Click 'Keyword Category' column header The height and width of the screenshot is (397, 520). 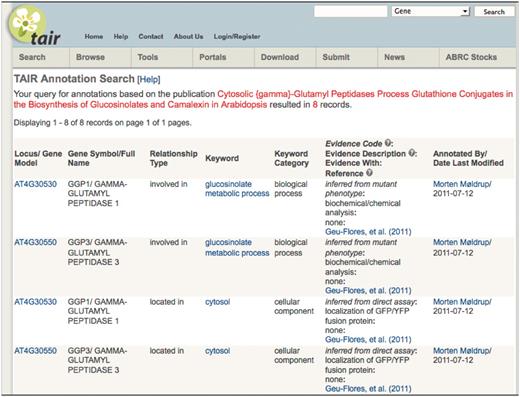pyautogui.click(x=291, y=158)
